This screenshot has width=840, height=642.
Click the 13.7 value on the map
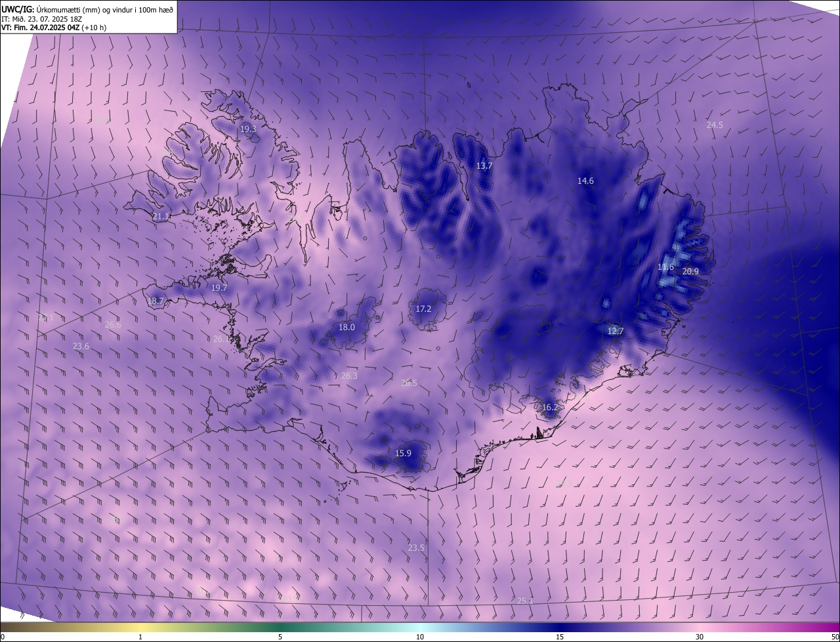484,166
